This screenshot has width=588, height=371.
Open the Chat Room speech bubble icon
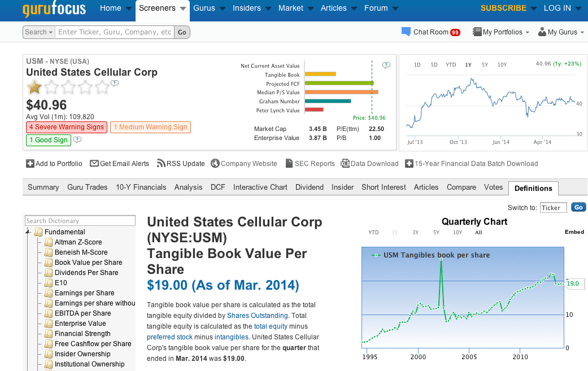tap(406, 32)
